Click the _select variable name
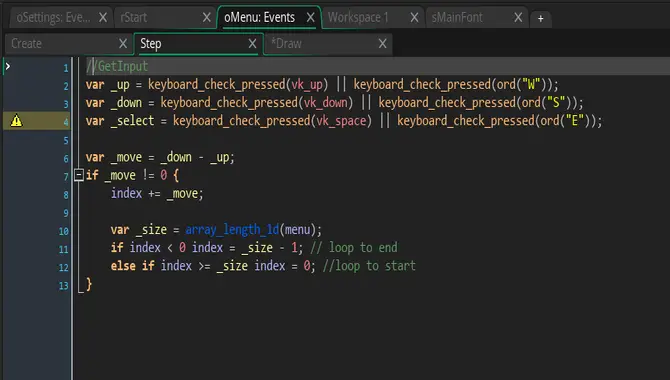Viewport: 670px width, 380px height. (x=132, y=121)
